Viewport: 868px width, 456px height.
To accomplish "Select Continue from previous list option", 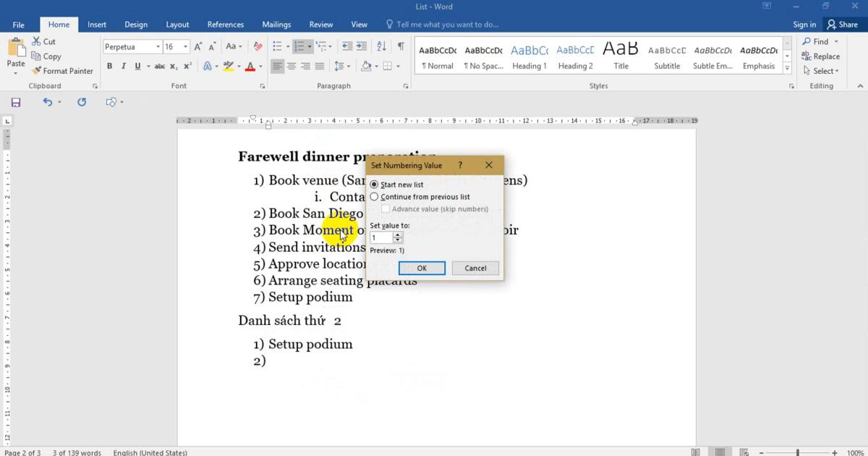I will point(374,197).
